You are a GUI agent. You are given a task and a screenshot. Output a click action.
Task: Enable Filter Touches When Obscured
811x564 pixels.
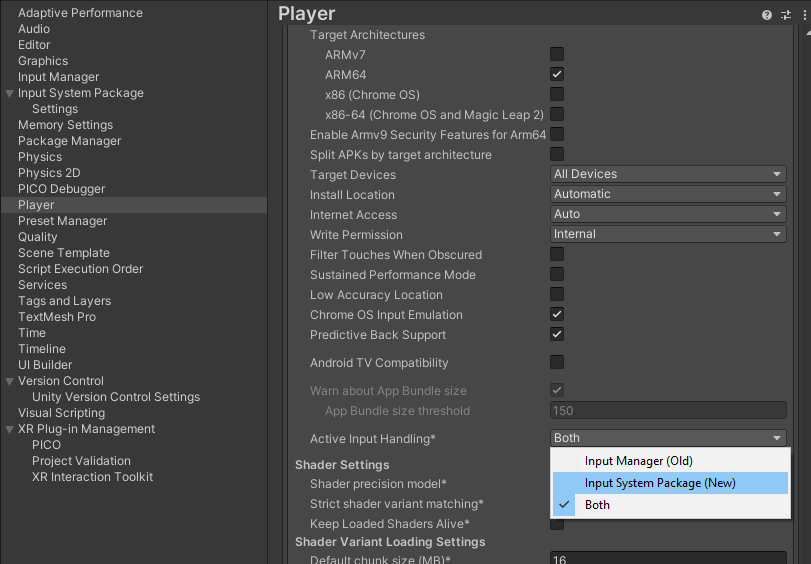[557, 254]
